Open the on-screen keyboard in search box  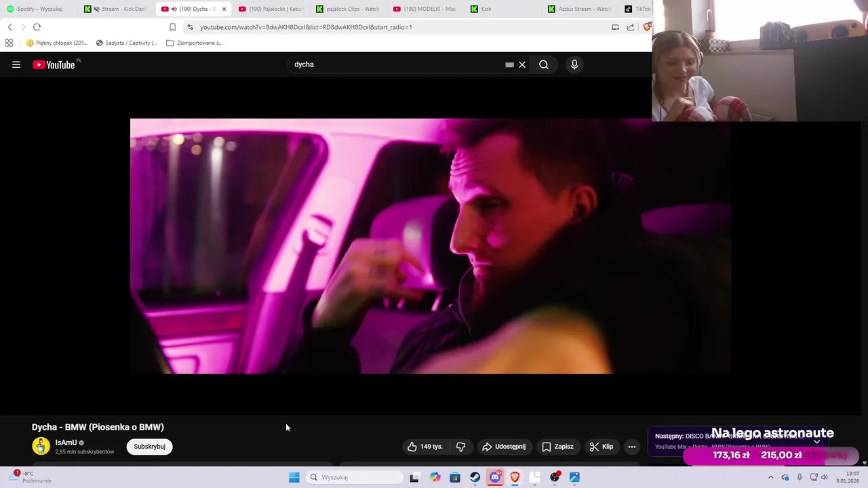pyautogui.click(x=509, y=64)
